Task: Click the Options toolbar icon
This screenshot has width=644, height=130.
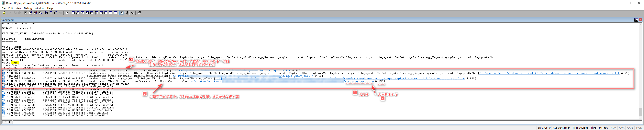Action: (139, 13)
